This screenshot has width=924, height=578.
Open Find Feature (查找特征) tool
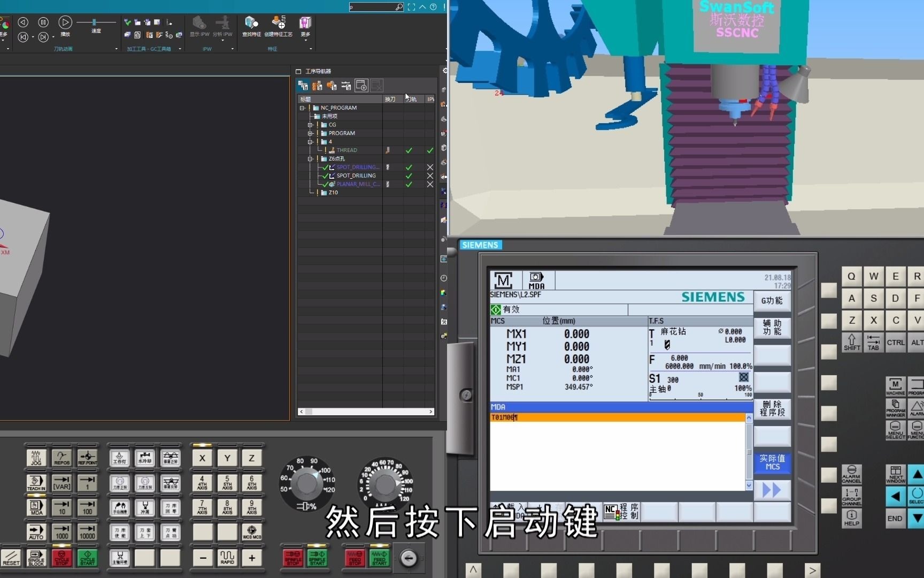[x=251, y=26]
